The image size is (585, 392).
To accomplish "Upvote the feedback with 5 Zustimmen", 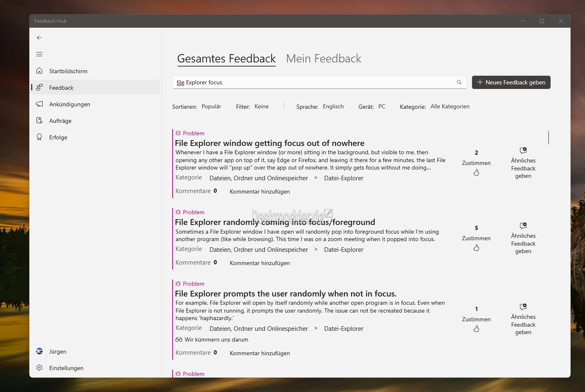I will [477, 248].
